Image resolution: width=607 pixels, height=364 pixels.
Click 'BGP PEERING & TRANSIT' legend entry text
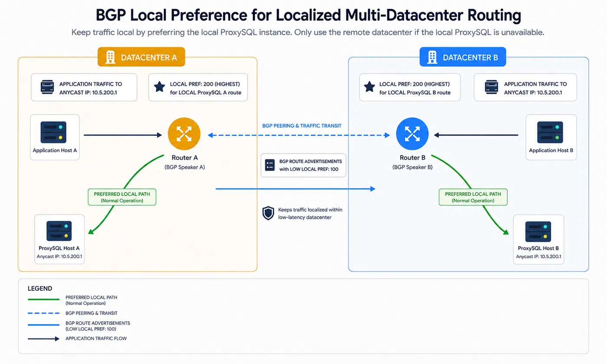91,313
